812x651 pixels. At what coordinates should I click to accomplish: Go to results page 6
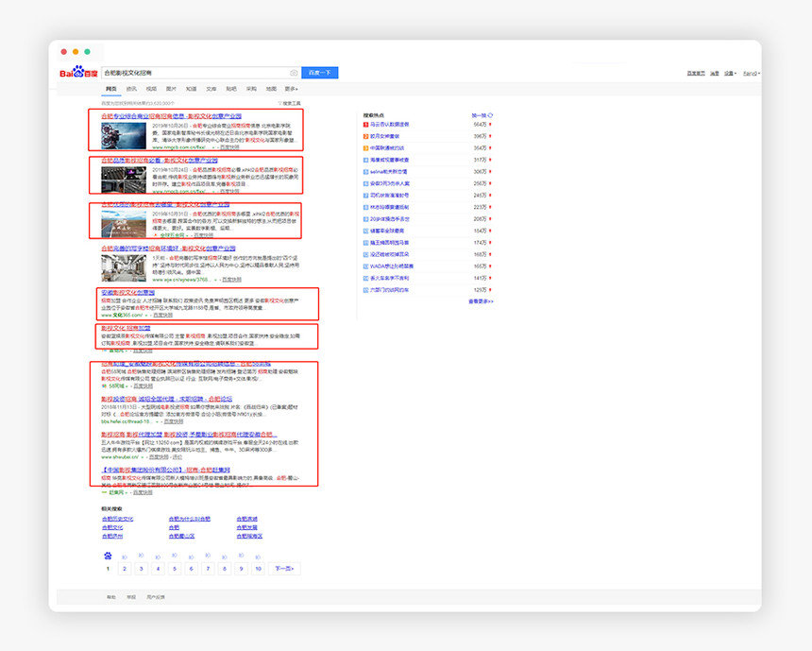pyautogui.click(x=191, y=569)
